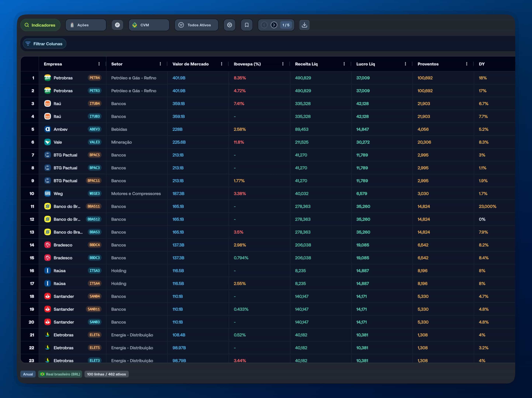Open Receita Líq column options menu
532x398 pixels.
click(344, 64)
